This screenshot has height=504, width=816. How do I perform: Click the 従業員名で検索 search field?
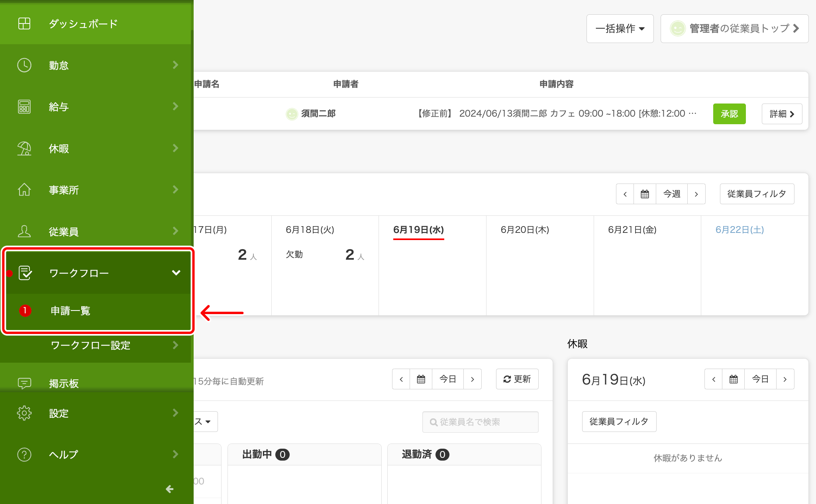click(480, 422)
